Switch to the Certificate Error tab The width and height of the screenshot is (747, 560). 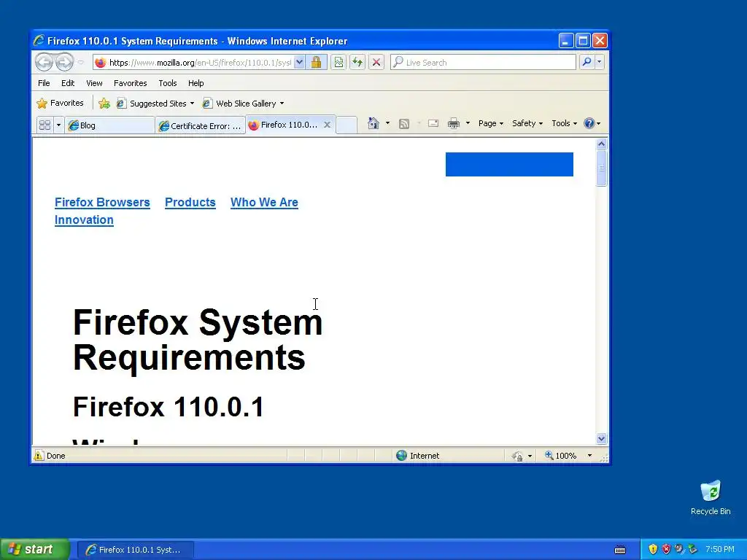[201, 125]
